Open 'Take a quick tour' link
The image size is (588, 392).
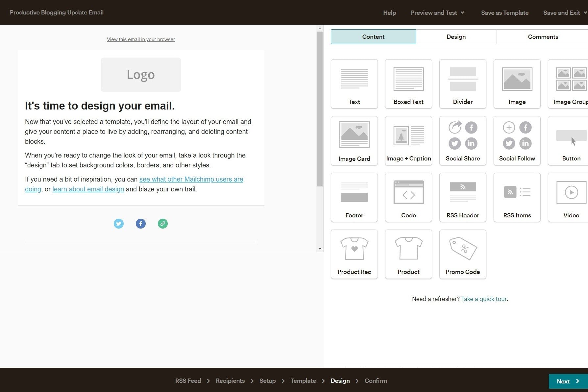pos(484,299)
